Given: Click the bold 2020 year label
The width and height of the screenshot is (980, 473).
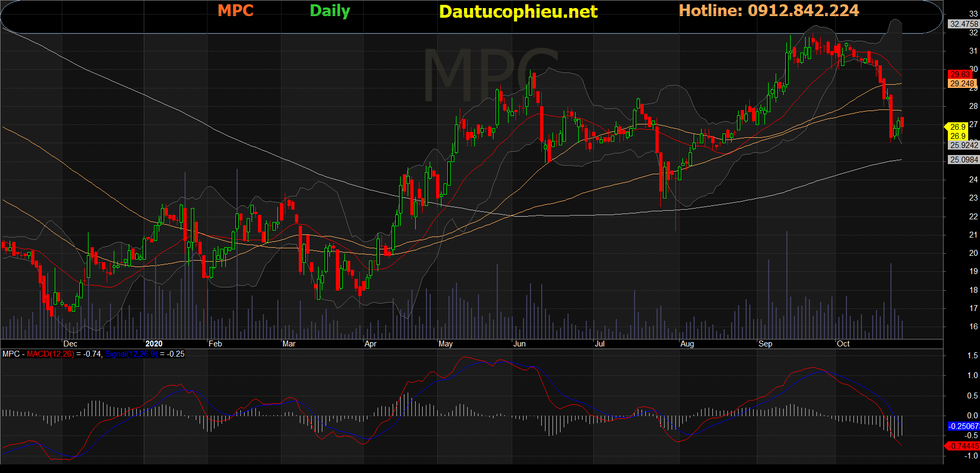Looking at the screenshot, I should point(154,344).
